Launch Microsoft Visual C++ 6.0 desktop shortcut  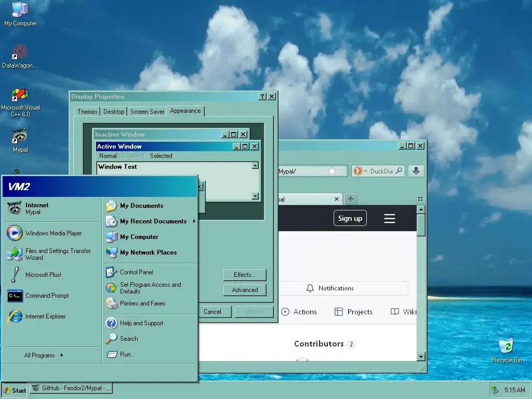pyautogui.click(x=20, y=102)
